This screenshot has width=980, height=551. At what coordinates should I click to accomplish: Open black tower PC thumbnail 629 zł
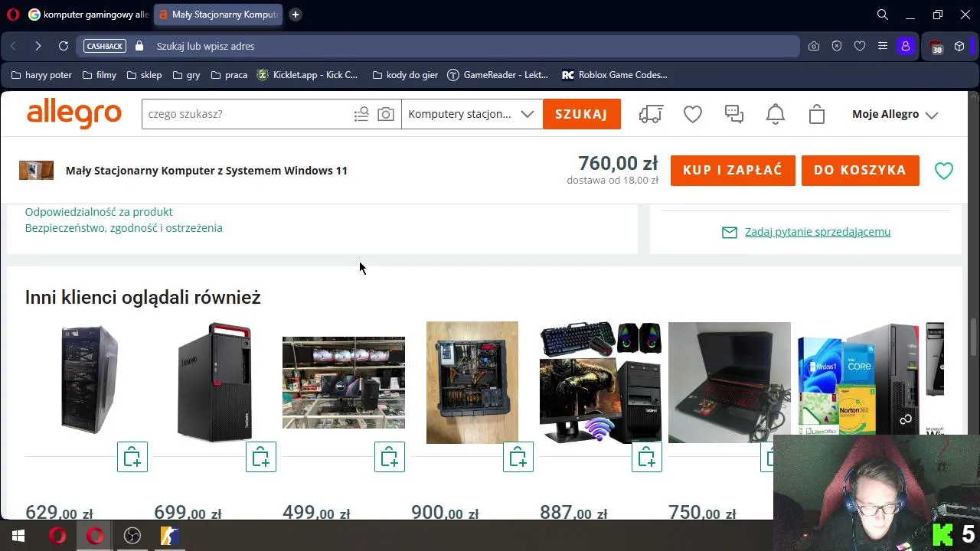click(x=90, y=381)
